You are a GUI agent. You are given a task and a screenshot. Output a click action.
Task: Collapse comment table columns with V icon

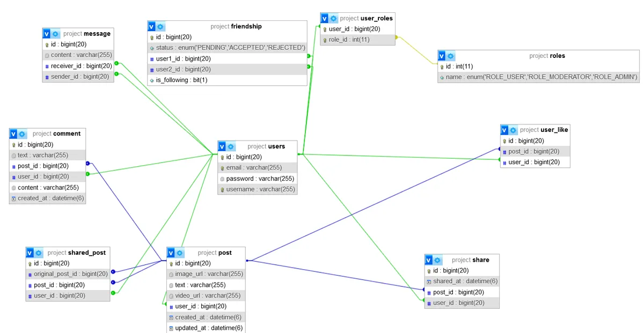tap(14, 134)
